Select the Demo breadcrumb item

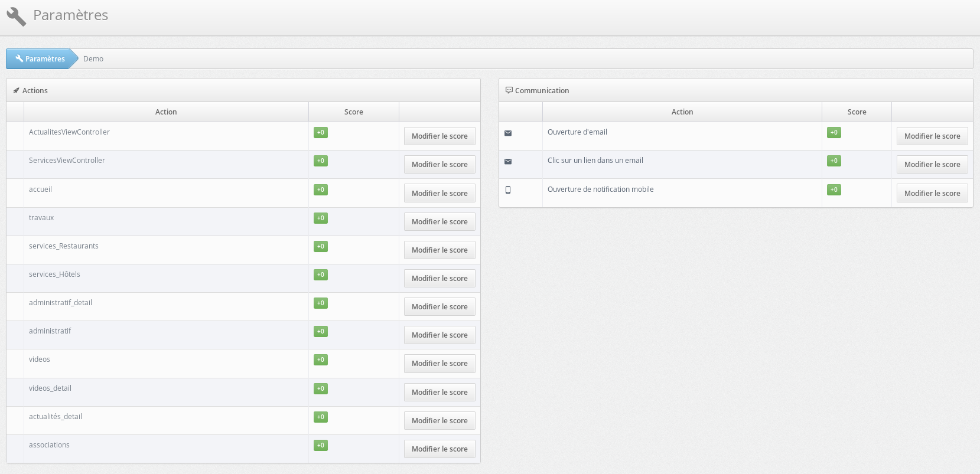click(93, 59)
